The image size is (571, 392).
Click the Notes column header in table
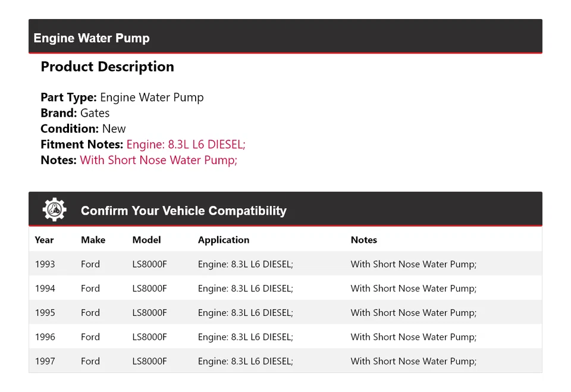click(363, 240)
